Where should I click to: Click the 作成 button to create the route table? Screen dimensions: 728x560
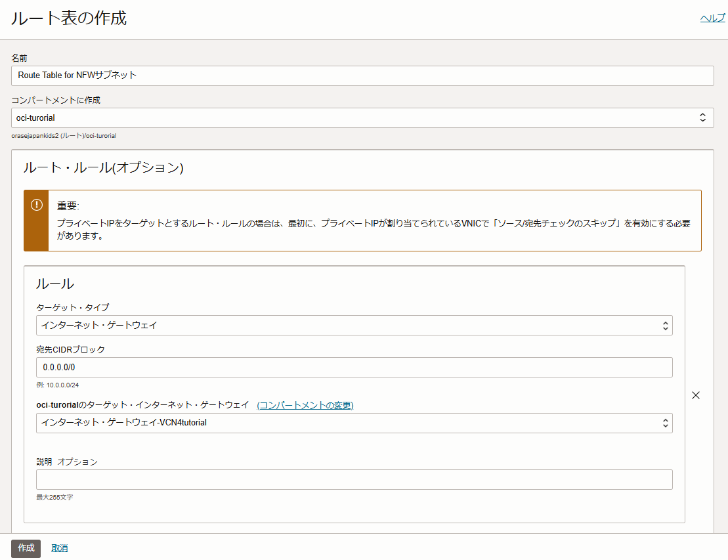click(x=25, y=548)
